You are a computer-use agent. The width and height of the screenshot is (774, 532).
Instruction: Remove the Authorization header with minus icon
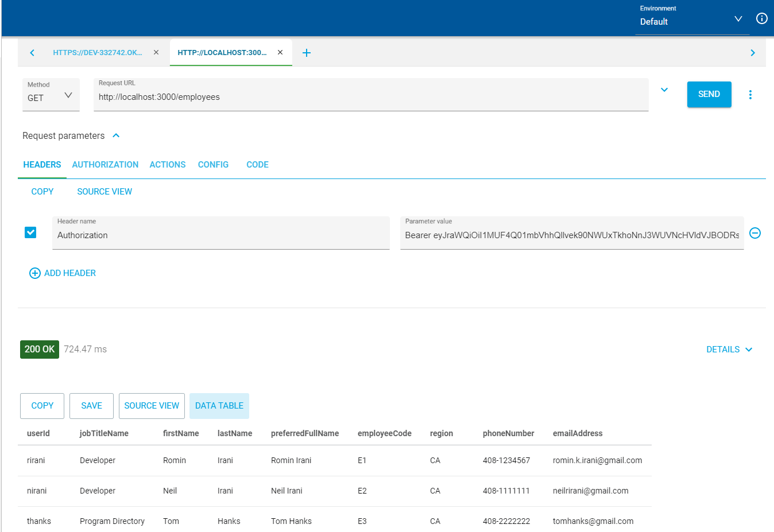tap(755, 233)
